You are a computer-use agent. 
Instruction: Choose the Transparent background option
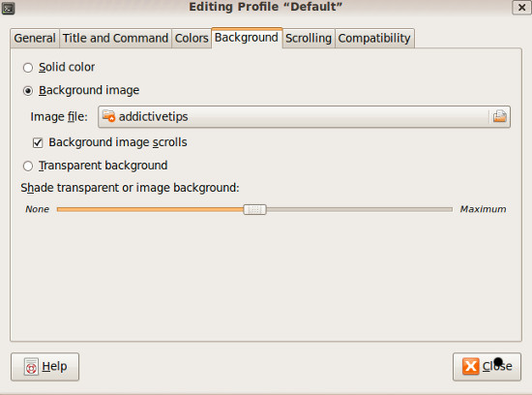(x=28, y=167)
